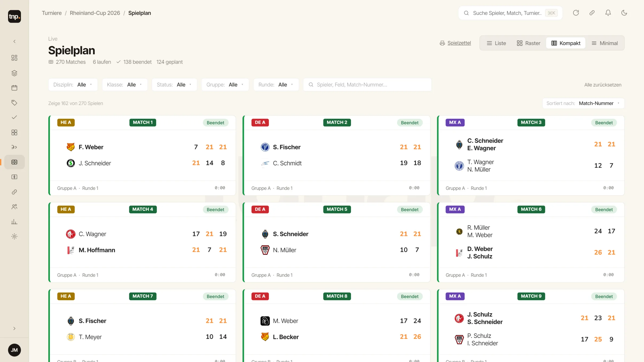Switch to Raster view
This screenshot has height=362, width=644.
528,43
